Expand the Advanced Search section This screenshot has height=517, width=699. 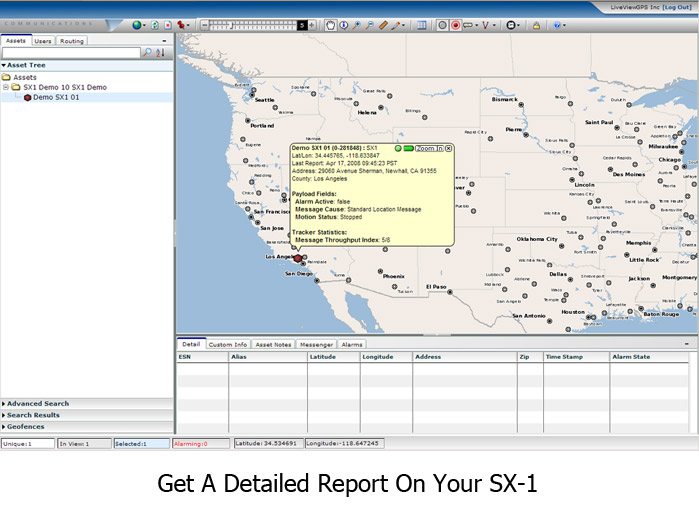[37, 404]
